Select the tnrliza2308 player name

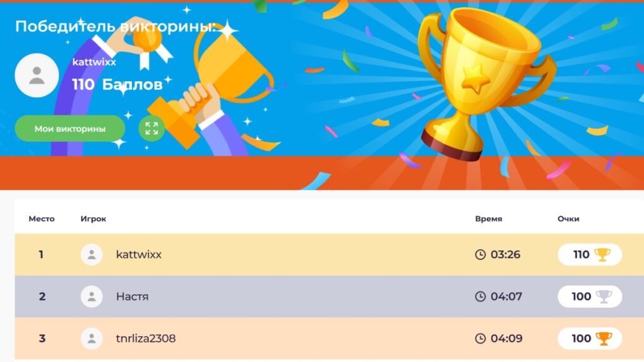pos(146,339)
